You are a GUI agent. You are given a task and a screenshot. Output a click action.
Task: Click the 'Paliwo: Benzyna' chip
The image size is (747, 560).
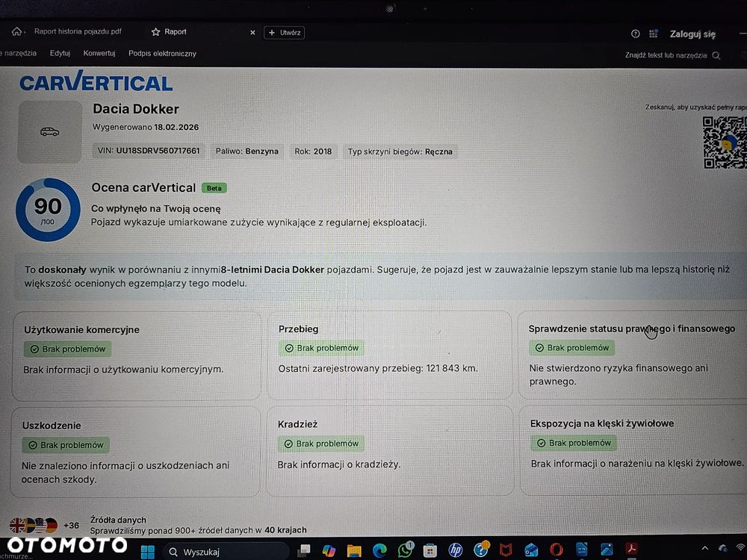pos(247,152)
